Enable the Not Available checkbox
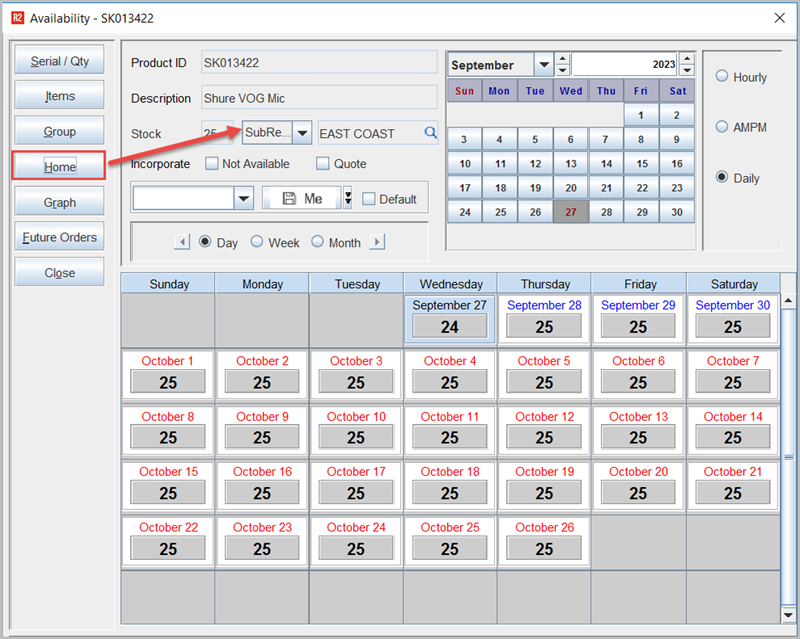 tap(212, 164)
